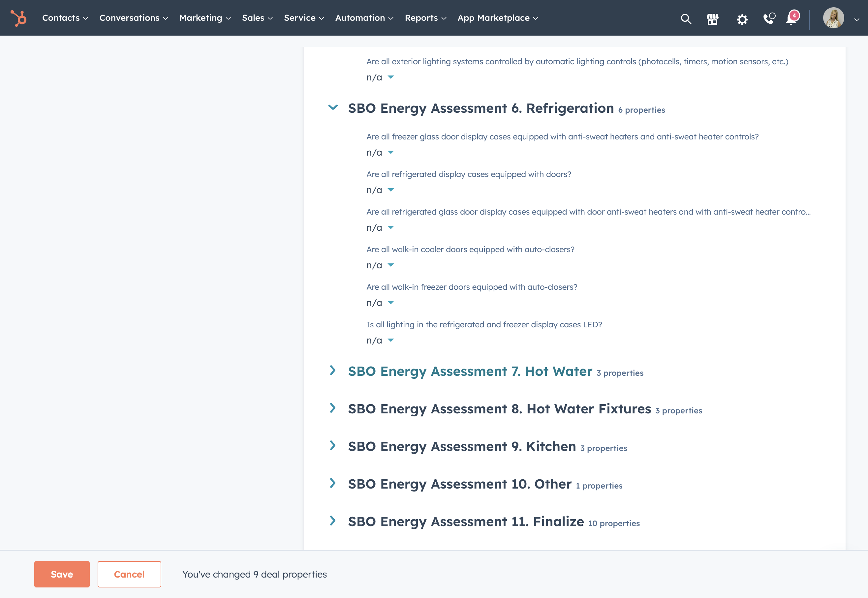This screenshot has height=598, width=868.
Task: Expand the 9. Kitchen section
Action: pos(333,445)
